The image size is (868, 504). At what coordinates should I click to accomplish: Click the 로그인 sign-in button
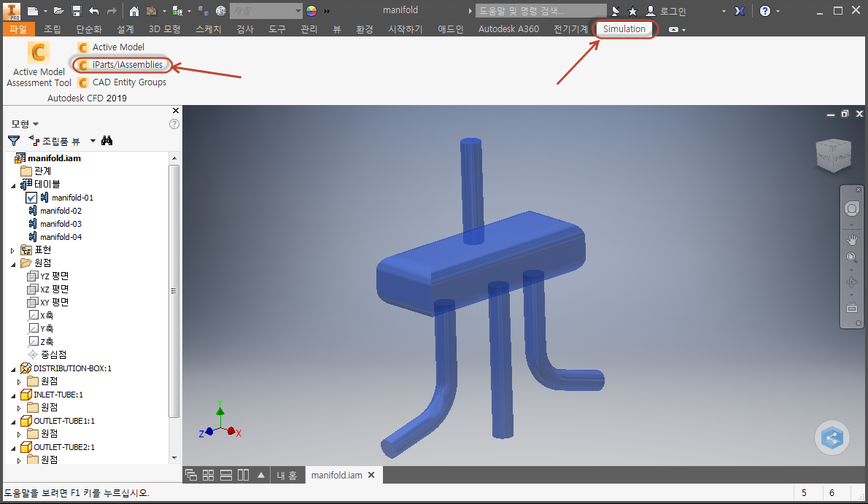667,11
